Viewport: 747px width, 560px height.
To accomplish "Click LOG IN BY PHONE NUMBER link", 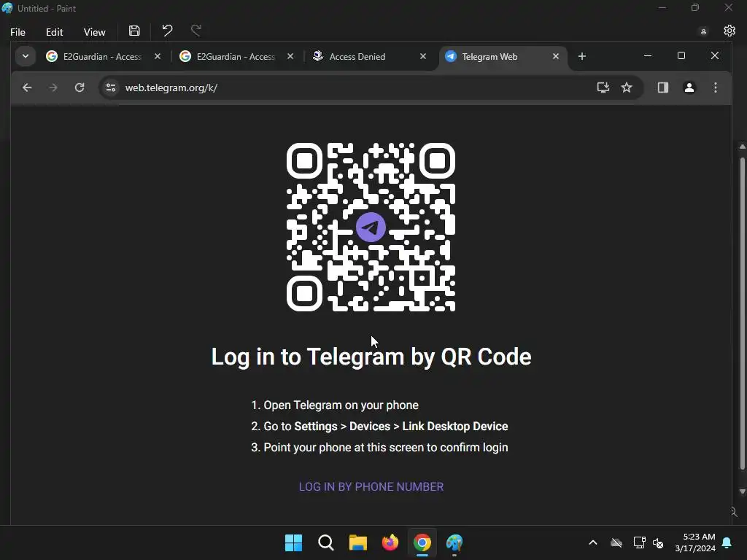I will point(371,486).
